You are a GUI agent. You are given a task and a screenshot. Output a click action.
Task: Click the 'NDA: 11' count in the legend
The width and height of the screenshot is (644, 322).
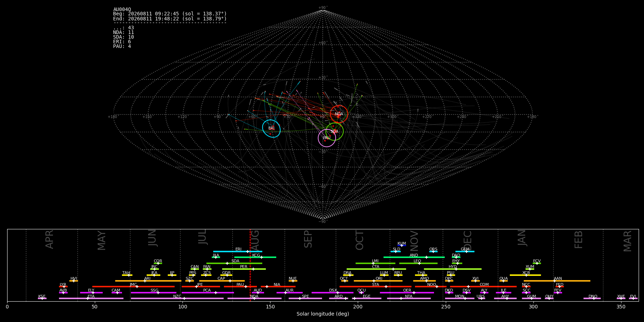click(x=123, y=33)
